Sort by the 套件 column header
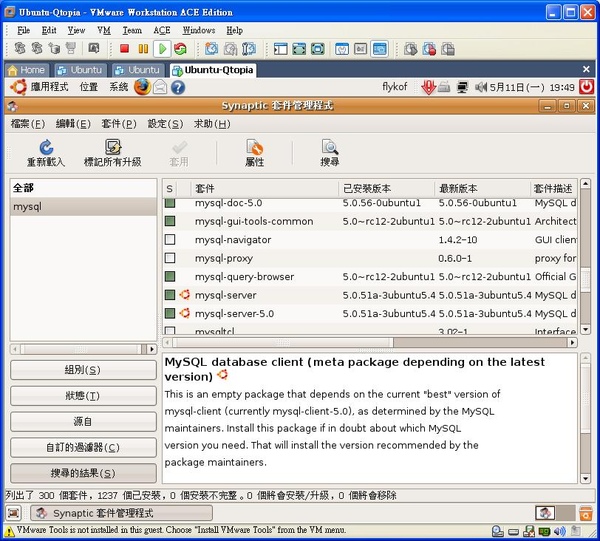This screenshot has height=541, width=600. (265, 188)
